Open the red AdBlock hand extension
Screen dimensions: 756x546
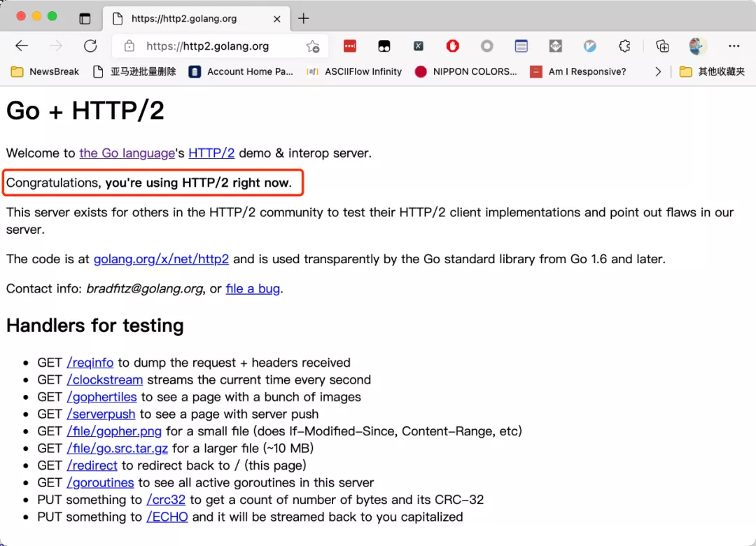tap(452, 45)
